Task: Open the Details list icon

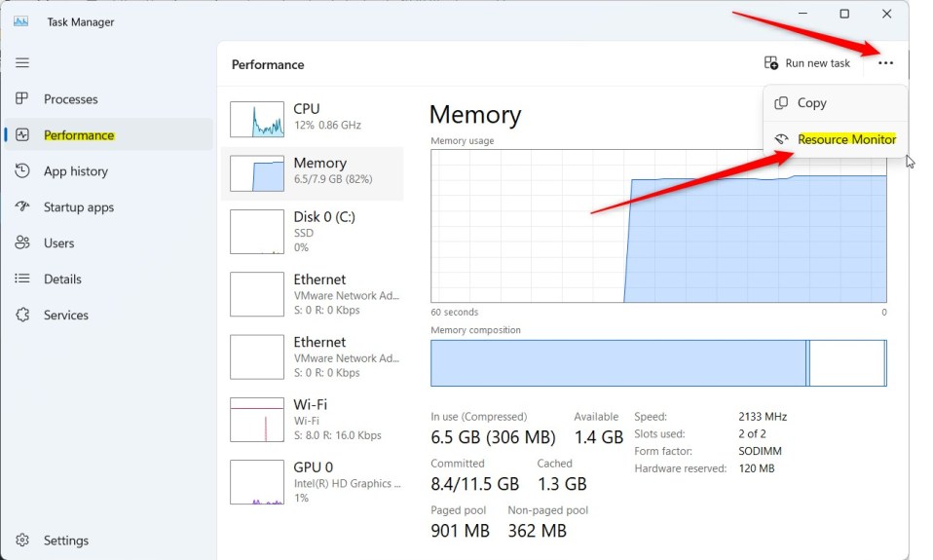Action: point(22,280)
